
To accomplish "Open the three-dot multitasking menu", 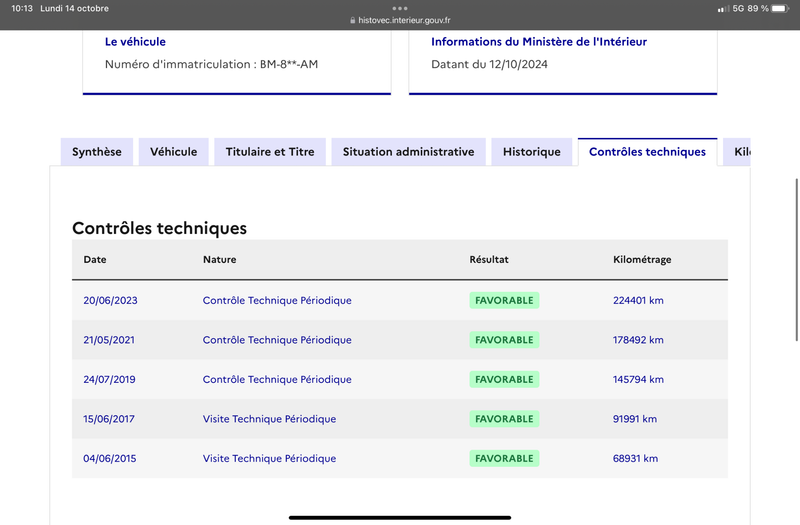I will pyautogui.click(x=400, y=8).
